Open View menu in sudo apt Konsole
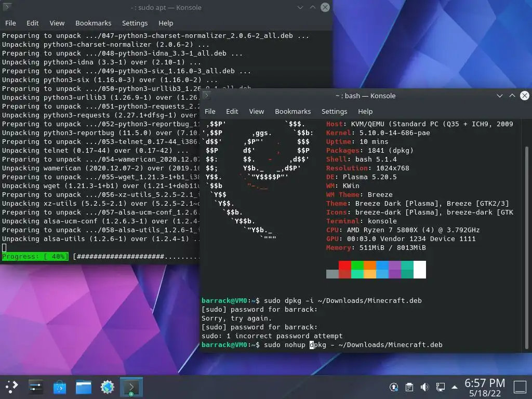The width and height of the screenshot is (532, 399). pyautogui.click(x=57, y=23)
